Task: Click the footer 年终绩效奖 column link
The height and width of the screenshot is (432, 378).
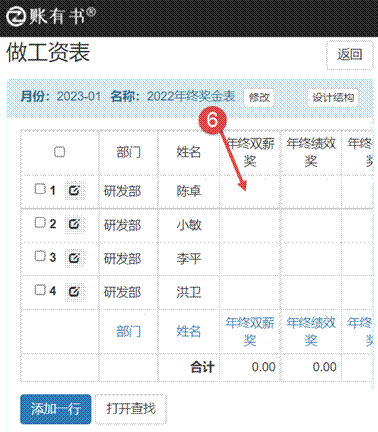Action: point(311,331)
